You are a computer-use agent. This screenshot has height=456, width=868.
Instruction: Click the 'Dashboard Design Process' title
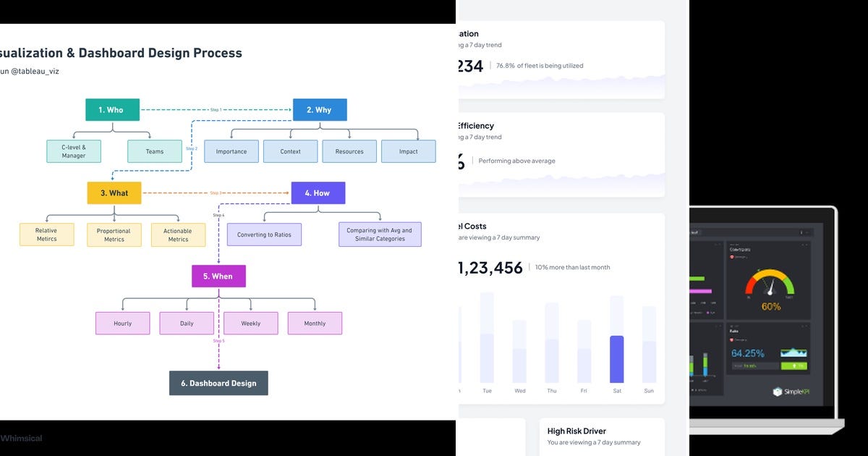[160, 53]
